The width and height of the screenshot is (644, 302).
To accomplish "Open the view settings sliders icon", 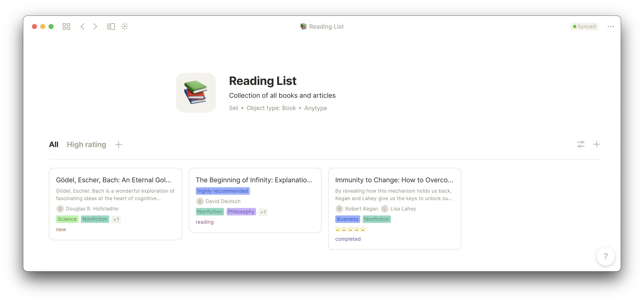I will (581, 144).
